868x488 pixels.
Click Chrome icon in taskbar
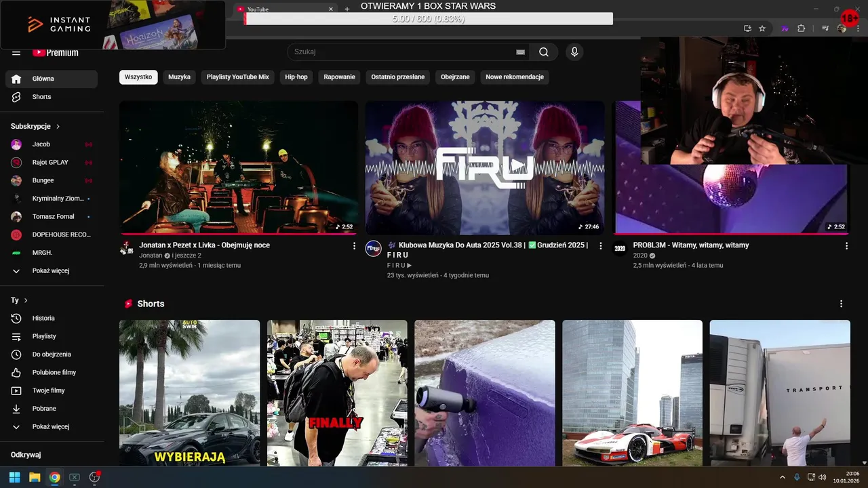(x=54, y=477)
